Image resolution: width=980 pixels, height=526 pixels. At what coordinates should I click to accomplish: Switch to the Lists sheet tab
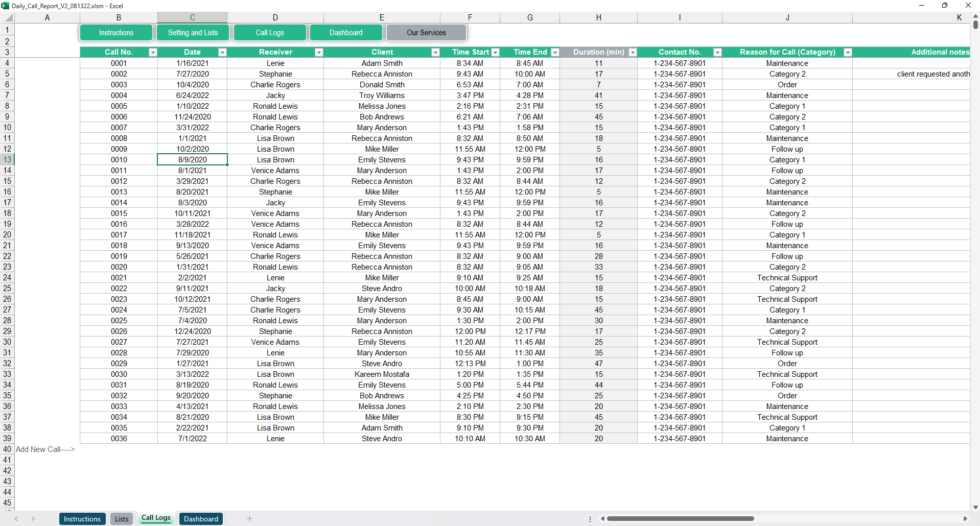pyautogui.click(x=121, y=518)
